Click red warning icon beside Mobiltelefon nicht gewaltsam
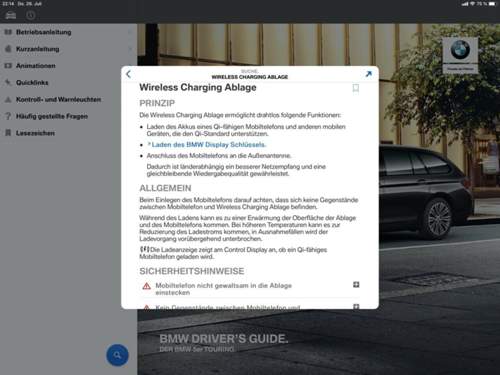This screenshot has height=375, width=500. [147, 286]
